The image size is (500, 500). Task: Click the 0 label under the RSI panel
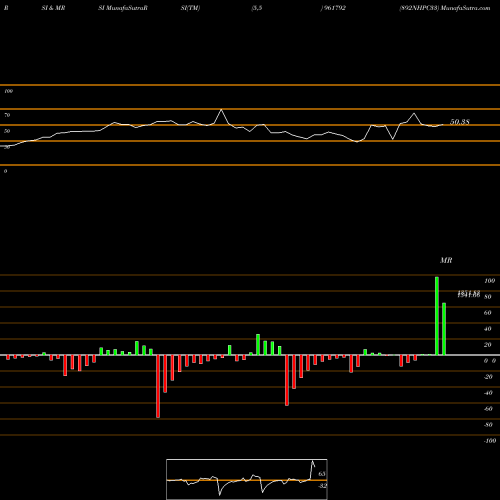point(5,171)
